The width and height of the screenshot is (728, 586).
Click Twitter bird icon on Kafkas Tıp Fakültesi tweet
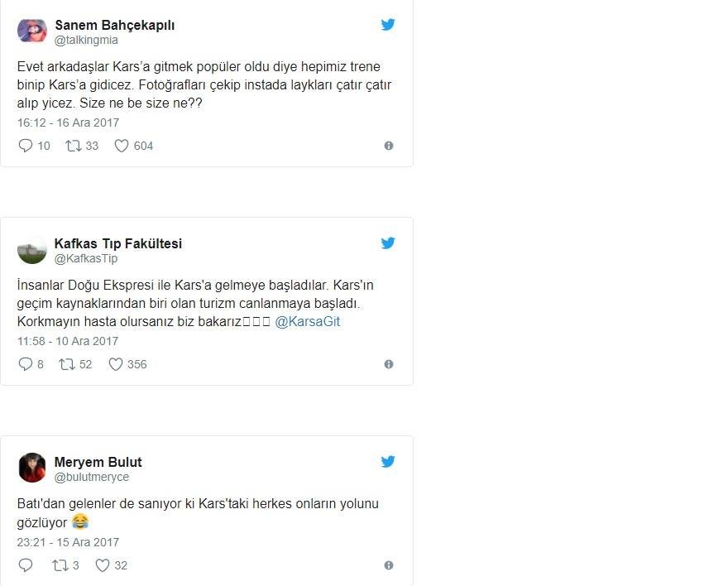click(x=388, y=243)
